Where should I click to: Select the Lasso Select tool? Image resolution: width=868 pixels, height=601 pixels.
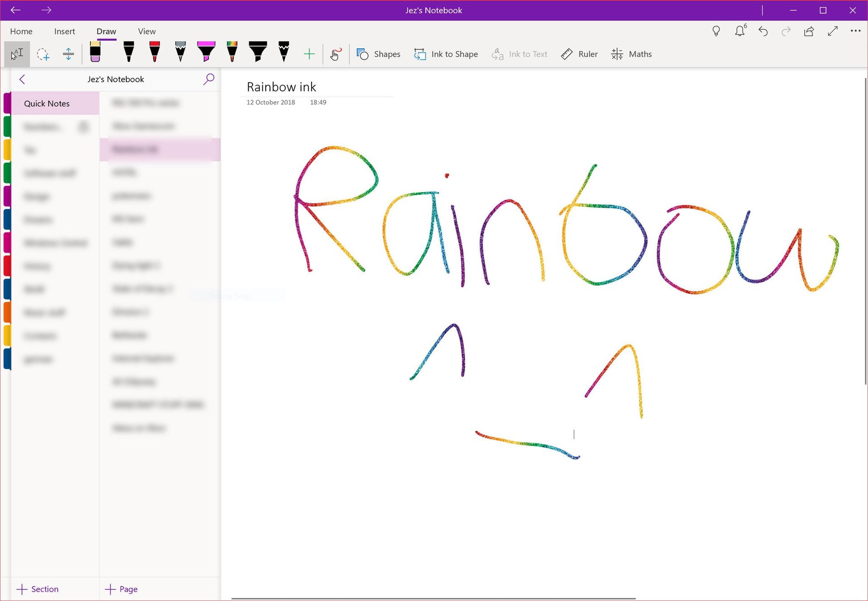click(x=43, y=54)
